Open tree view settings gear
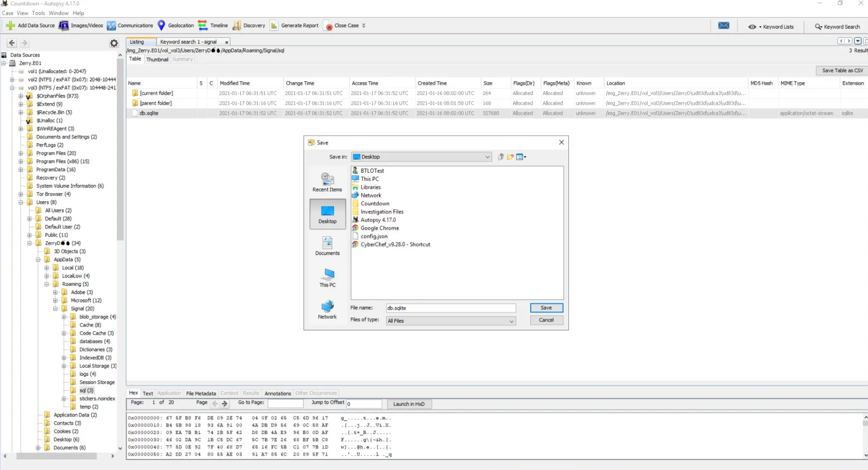 pos(114,43)
